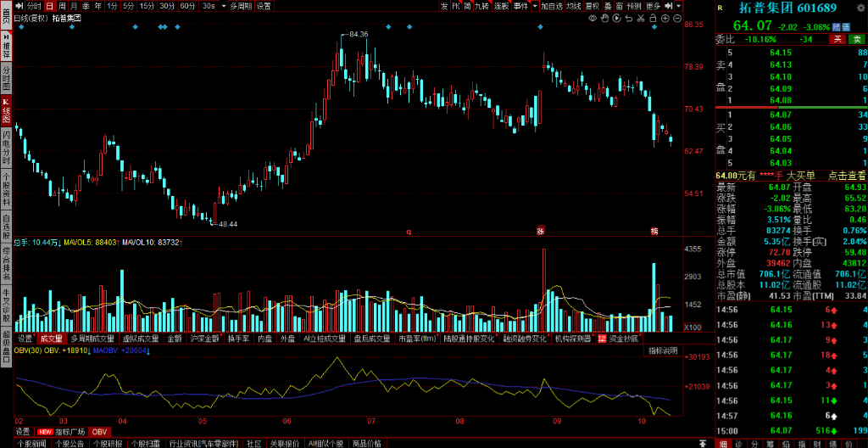The height and width of the screenshot is (448, 868).
Task: Expand dropdown arrow at toolbar far right
Action: (x=679, y=5)
